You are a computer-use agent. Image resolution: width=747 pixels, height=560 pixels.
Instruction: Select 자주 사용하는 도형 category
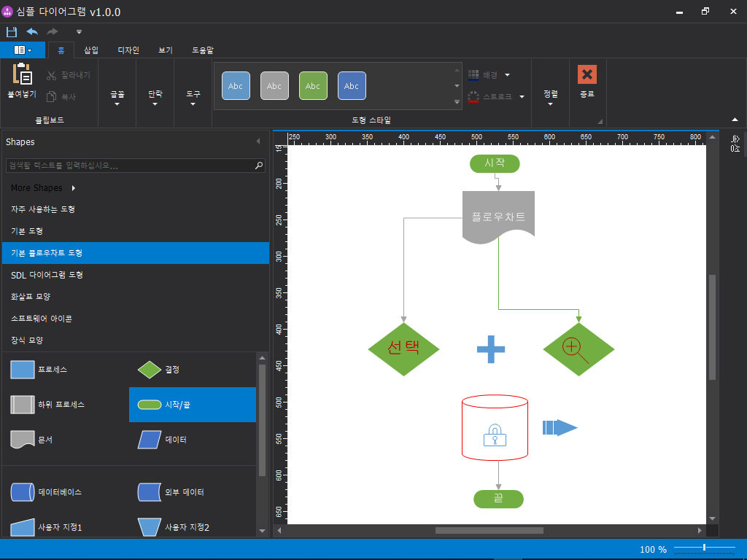click(136, 209)
